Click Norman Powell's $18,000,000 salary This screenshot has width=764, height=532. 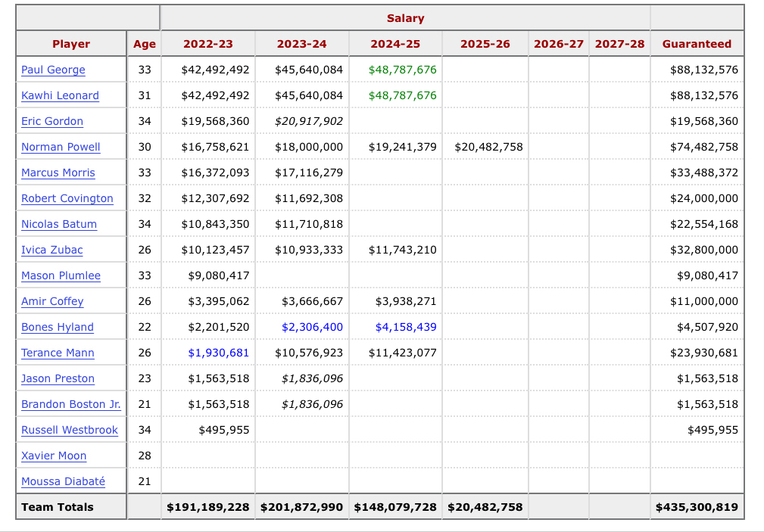pyautogui.click(x=309, y=147)
